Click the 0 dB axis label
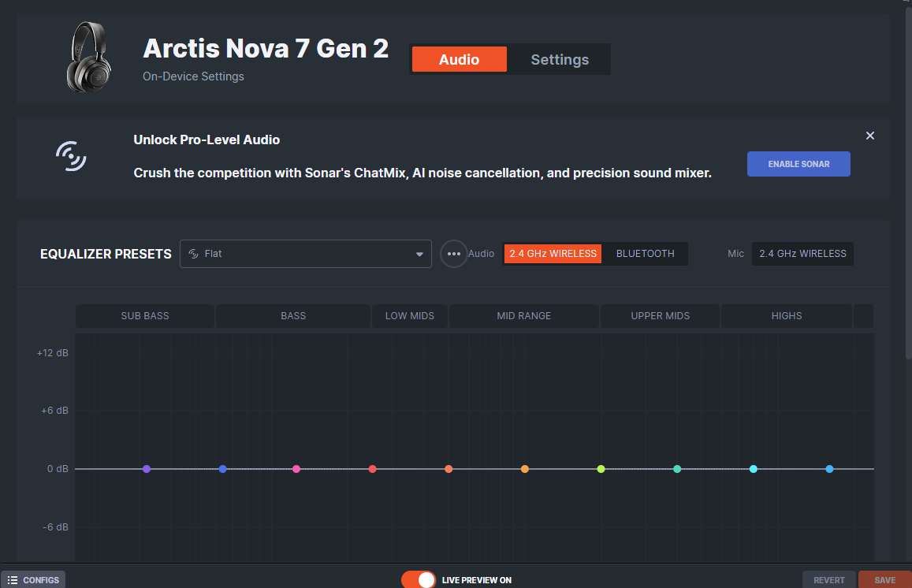 coord(58,469)
